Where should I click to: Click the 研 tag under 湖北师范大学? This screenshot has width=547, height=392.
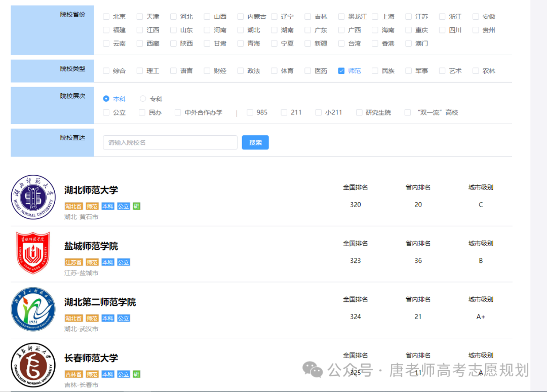coord(136,206)
